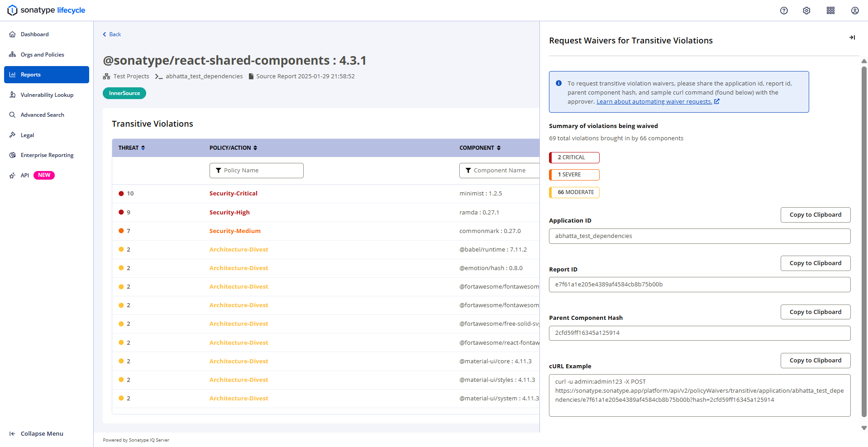Click the Sonatype Lifecycle logo
This screenshot has height=447, width=868.
(x=46, y=10)
